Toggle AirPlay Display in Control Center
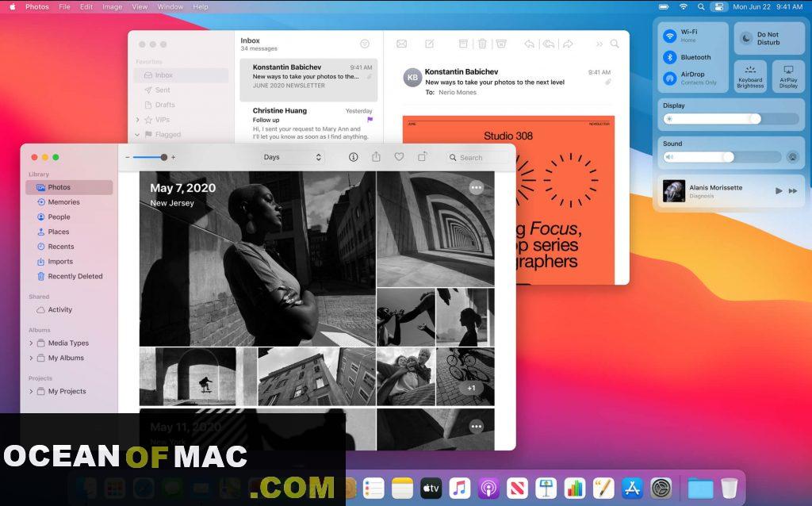The image size is (812, 506). [x=788, y=76]
